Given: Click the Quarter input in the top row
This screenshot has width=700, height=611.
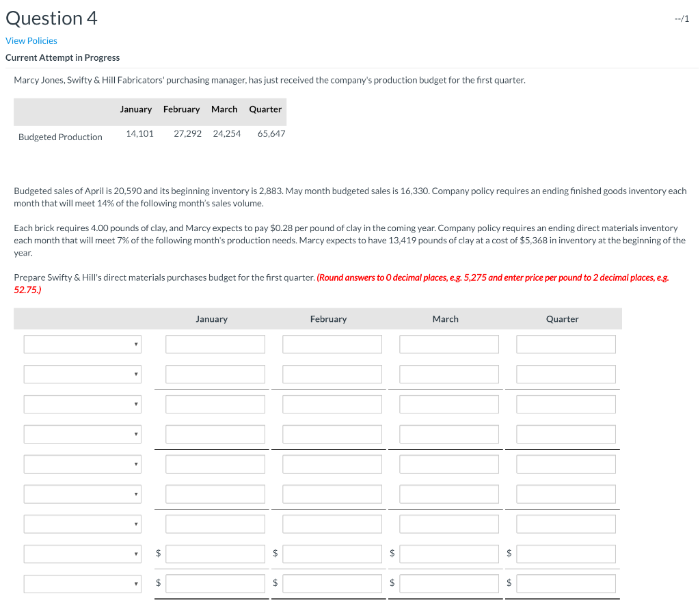Looking at the screenshot, I should point(566,344).
